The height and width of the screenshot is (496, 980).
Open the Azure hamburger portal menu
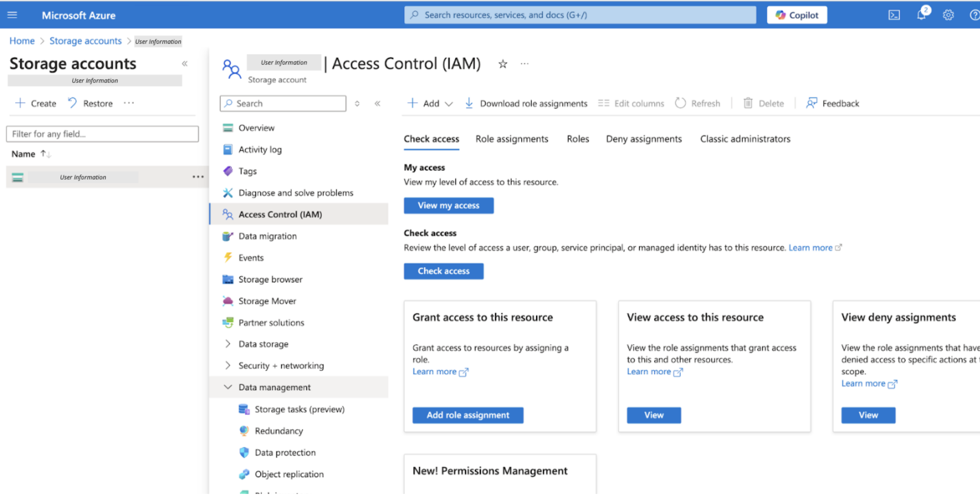[12, 15]
